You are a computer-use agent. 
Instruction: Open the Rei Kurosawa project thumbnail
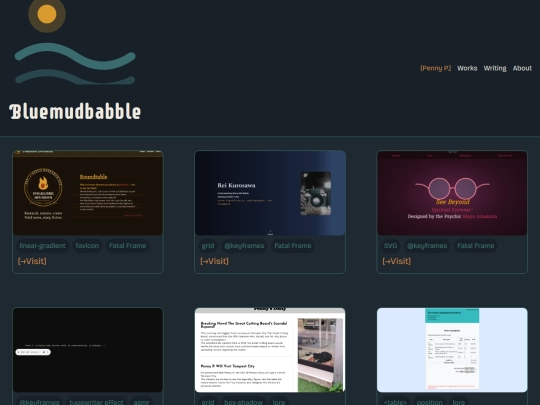(270, 193)
